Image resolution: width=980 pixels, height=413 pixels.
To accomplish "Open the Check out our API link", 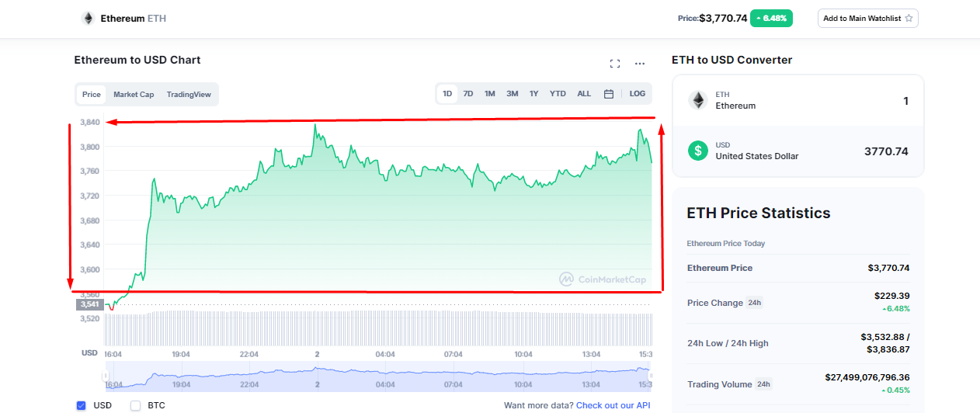I will pos(613,405).
